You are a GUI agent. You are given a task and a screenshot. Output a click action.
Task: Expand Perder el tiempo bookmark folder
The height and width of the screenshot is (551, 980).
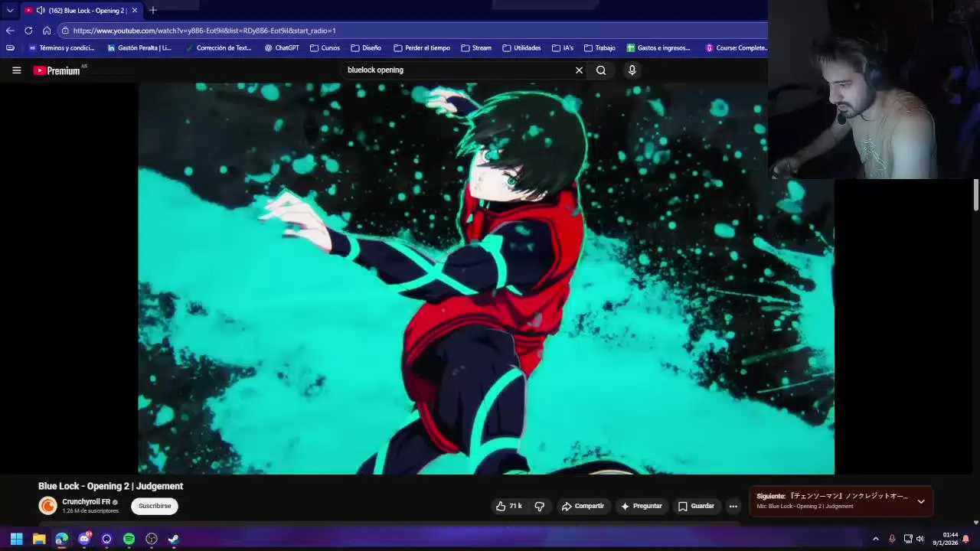[422, 48]
